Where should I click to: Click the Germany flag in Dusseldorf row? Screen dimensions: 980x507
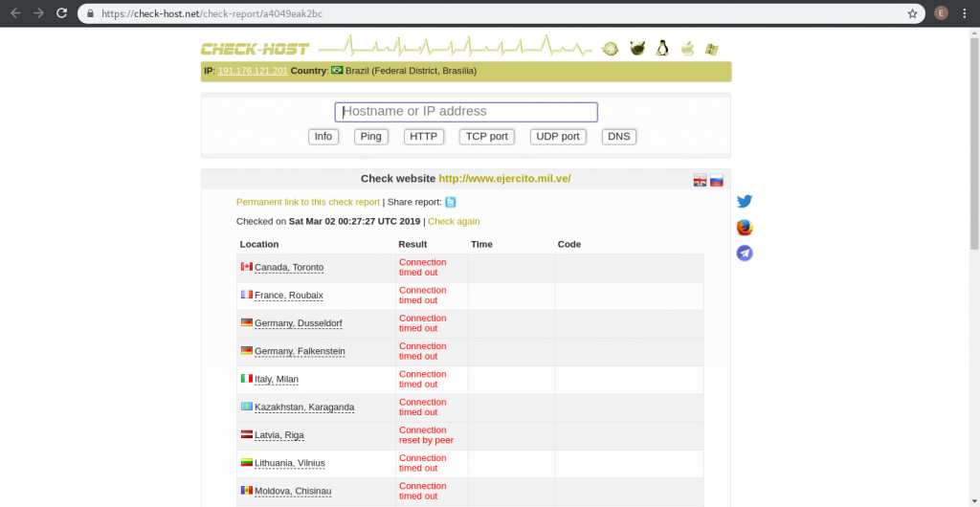click(247, 322)
